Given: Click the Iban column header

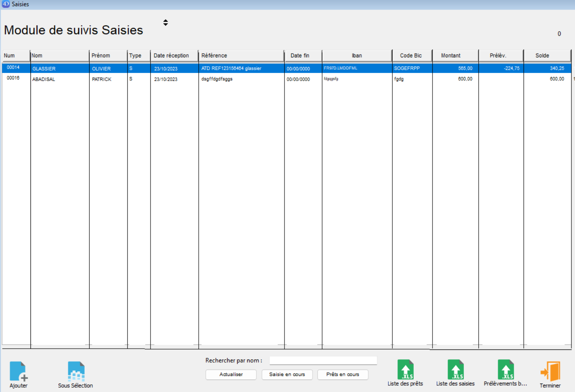Looking at the screenshot, I should [x=357, y=56].
